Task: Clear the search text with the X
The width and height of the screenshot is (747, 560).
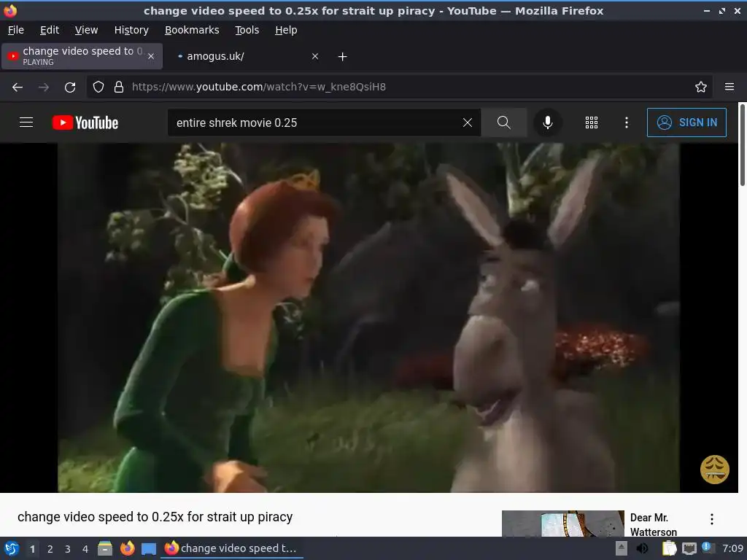Action: 468,122
